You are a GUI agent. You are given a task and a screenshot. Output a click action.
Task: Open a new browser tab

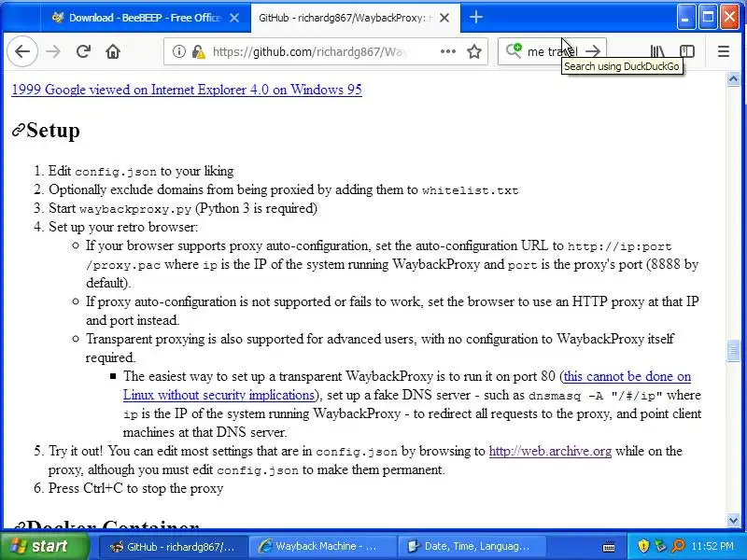(476, 18)
